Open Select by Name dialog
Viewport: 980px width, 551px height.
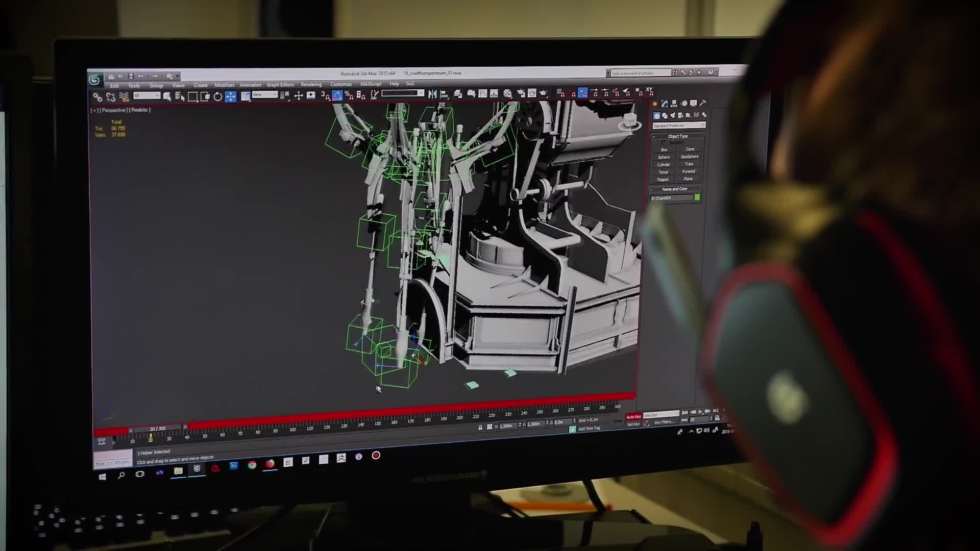tap(180, 96)
